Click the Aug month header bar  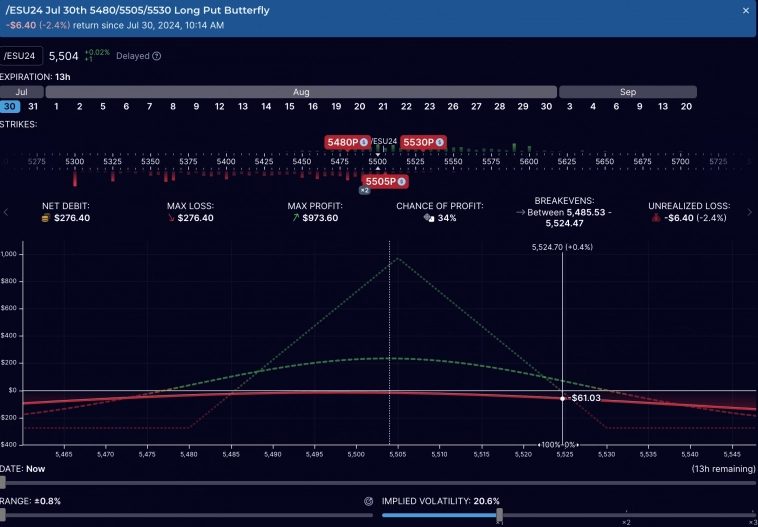[x=300, y=92]
